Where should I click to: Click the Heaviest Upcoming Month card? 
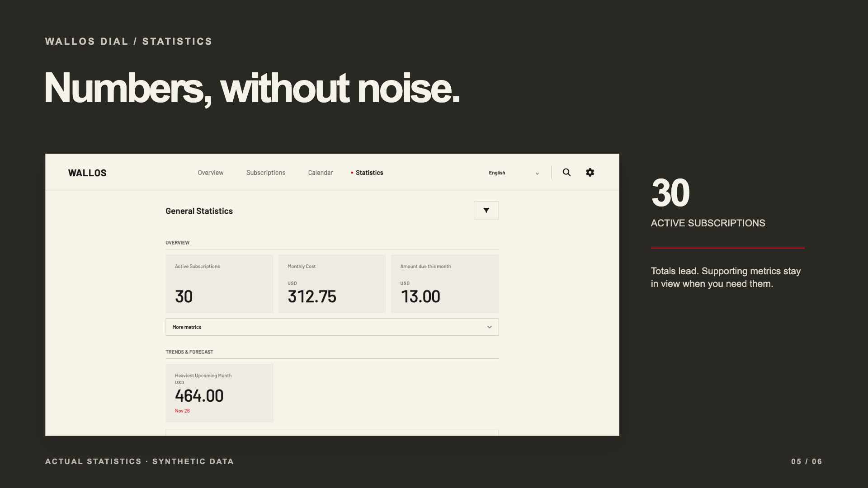tap(219, 393)
